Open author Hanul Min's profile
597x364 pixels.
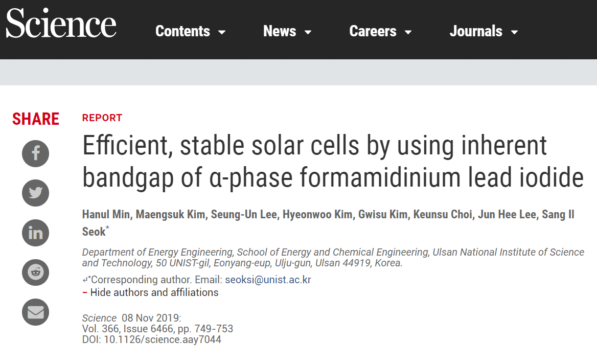pos(106,214)
